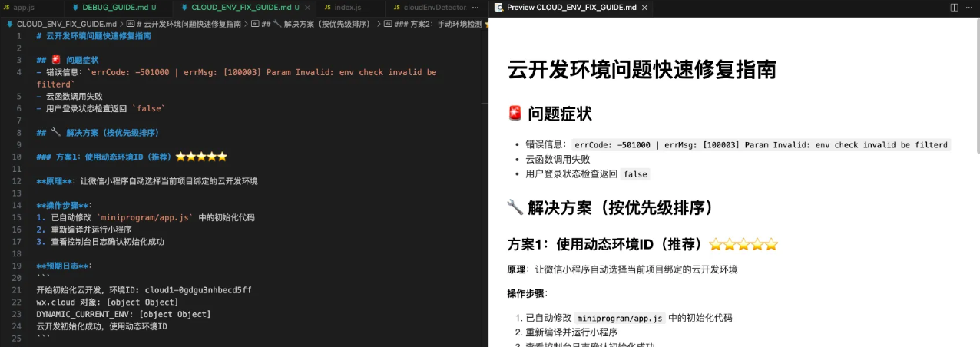Click preview bold text '操作步骤'

(525, 293)
